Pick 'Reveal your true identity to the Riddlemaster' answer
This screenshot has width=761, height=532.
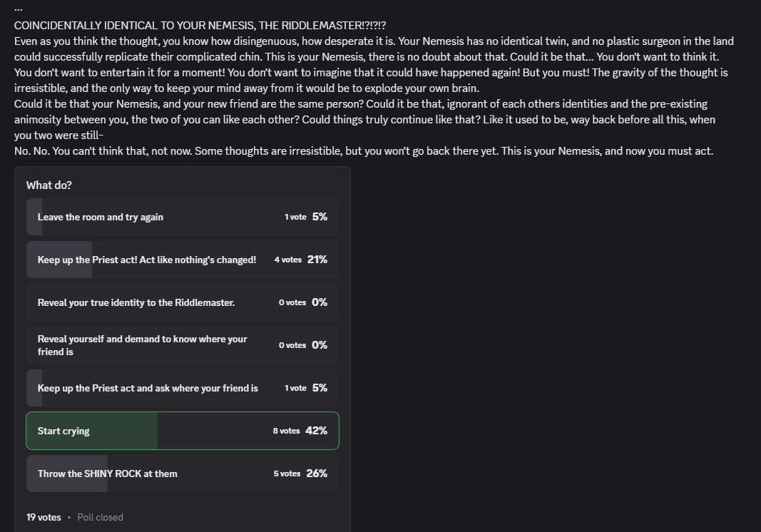183,302
